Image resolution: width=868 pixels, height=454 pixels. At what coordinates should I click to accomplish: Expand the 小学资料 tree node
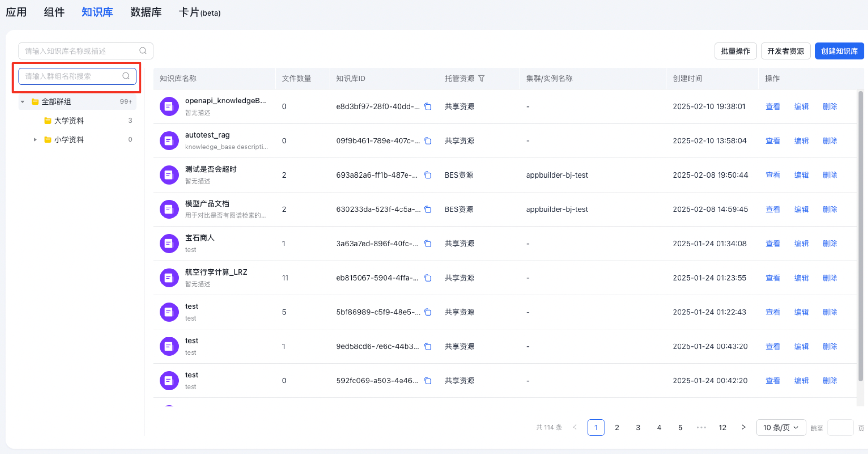(35, 140)
